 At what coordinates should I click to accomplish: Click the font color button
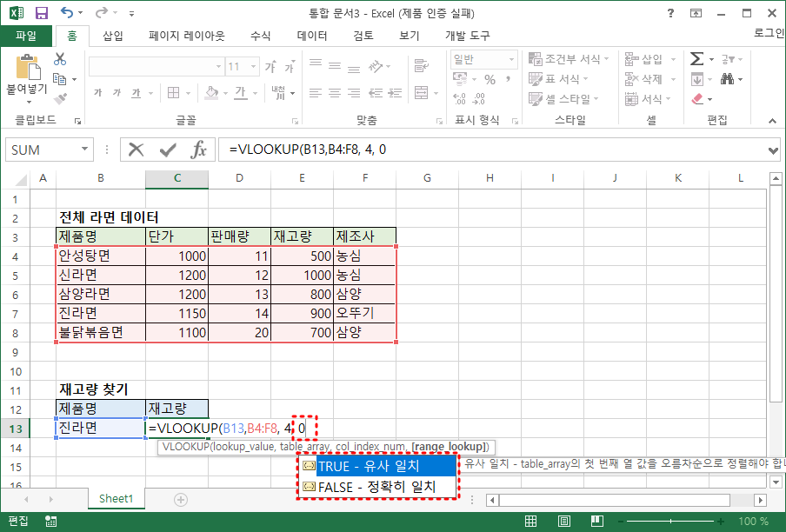coord(241,93)
